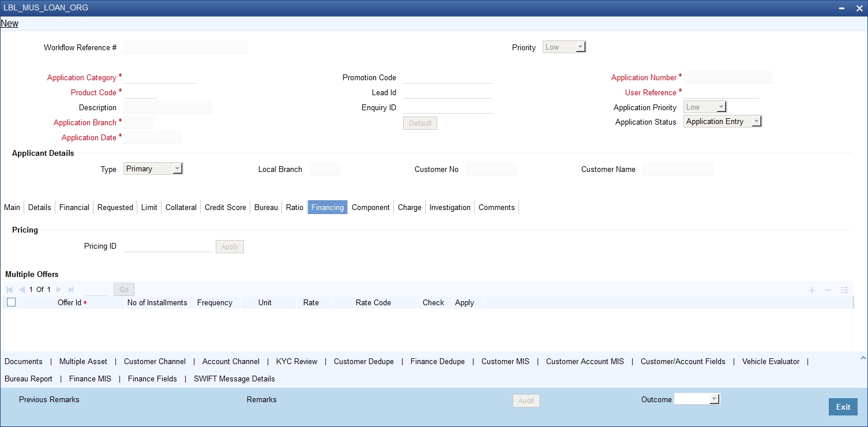Click the Promotion Code input field
Image resolution: width=868 pixels, height=427 pixels.
[x=448, y=78]
